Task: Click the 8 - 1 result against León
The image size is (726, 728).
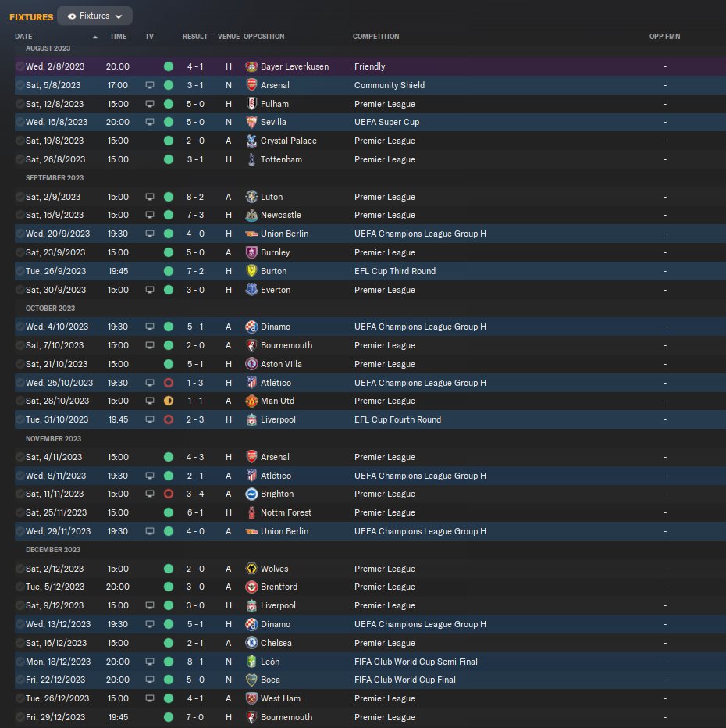Action: click(195, 662)
